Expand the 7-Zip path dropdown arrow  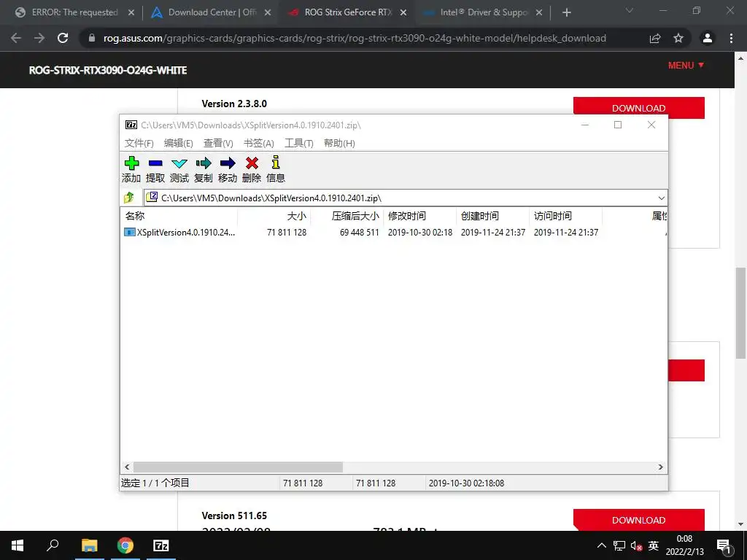661,198
